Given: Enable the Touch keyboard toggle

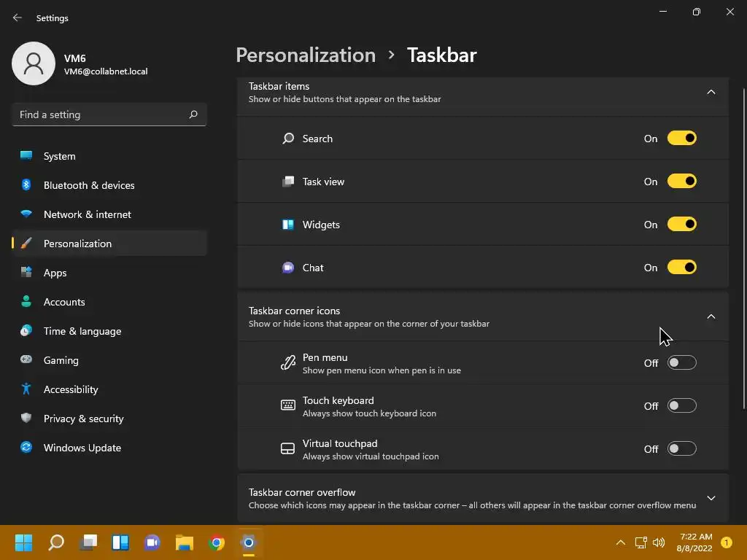Looking at the screenshot, I should [681, 406].
